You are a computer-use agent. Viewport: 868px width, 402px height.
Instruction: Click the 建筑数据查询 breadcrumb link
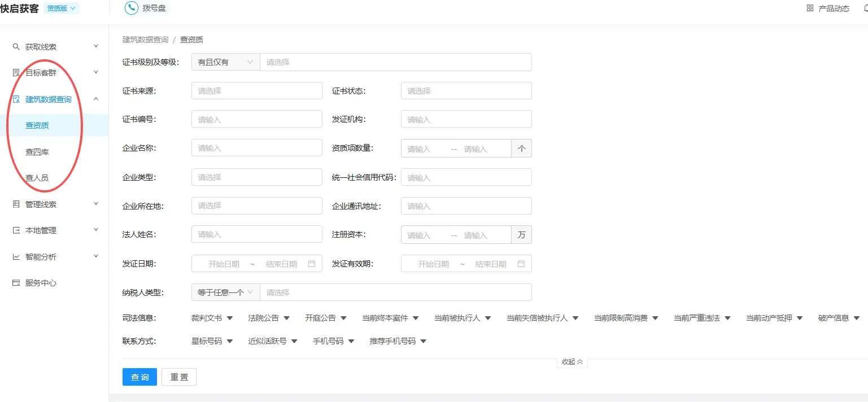pyautogui.click(x=145, y=40)
